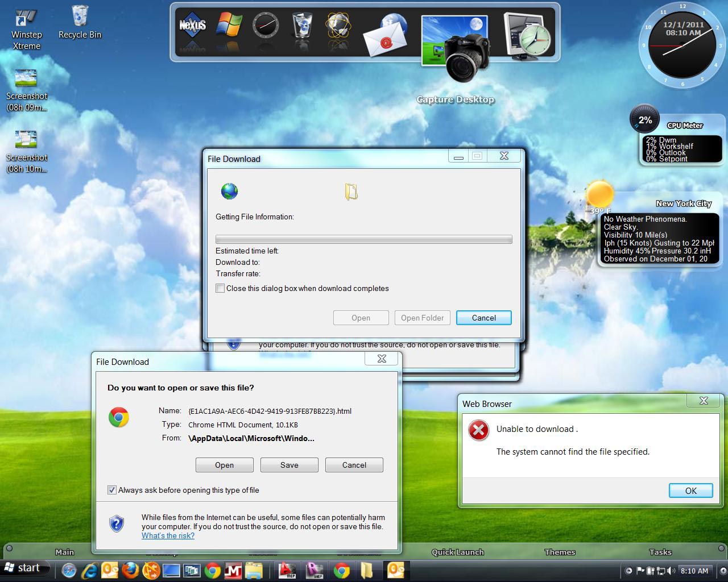The width and height of the screenshot is (728, 582).
Task: Launch Firefox from the taskbar
Action: tap(130, 570)
